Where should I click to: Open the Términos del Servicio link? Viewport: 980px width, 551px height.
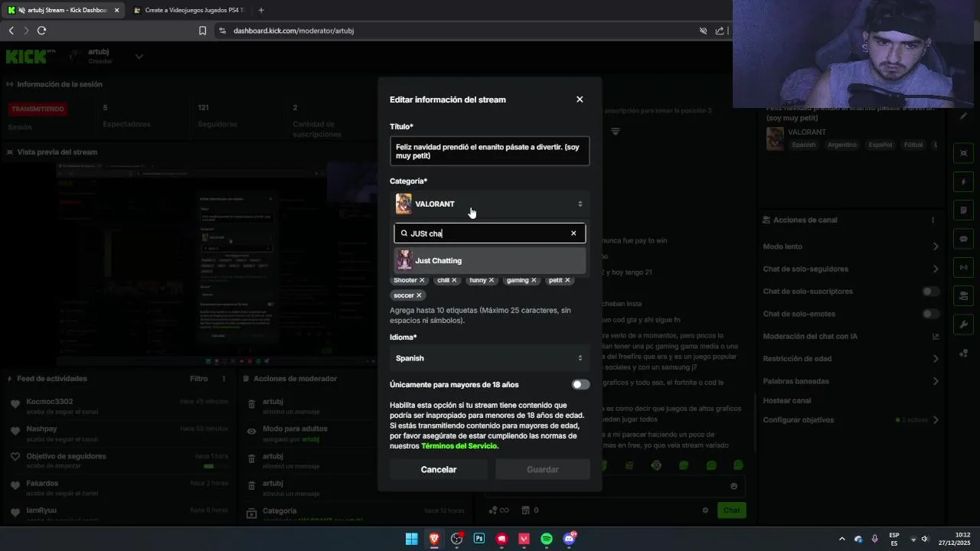pyautogui.click(x=459, y=445)
